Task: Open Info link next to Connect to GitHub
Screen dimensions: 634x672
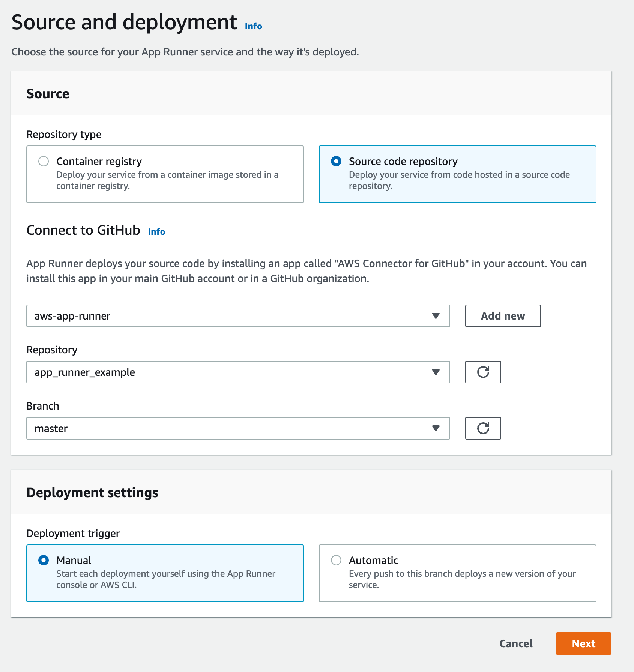Action: [156, 232]
